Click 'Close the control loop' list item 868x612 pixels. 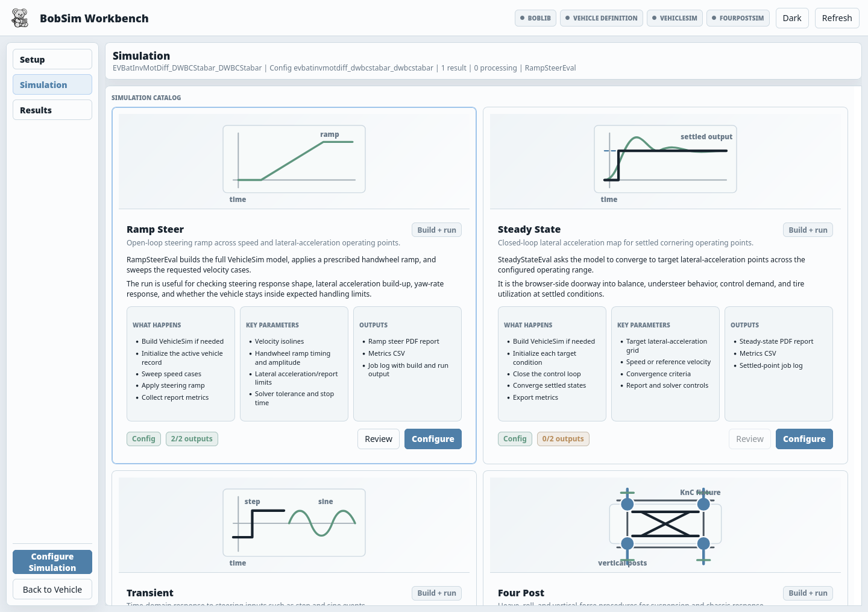547,374
